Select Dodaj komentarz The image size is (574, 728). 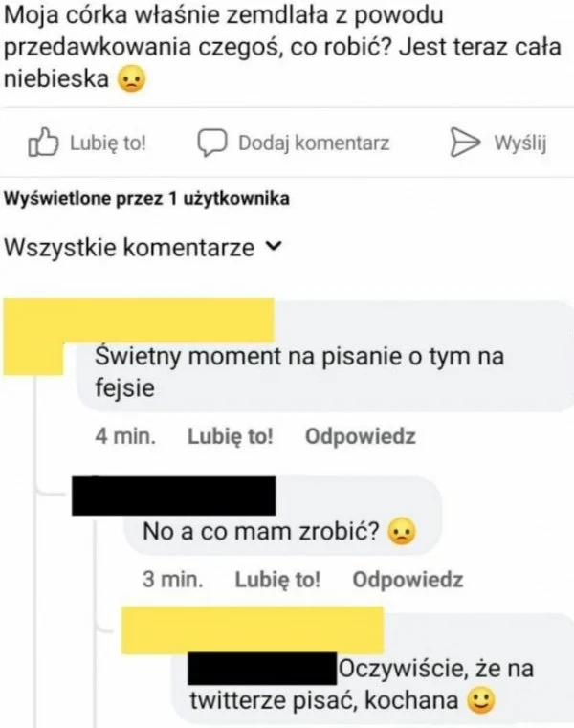point(314,143)
